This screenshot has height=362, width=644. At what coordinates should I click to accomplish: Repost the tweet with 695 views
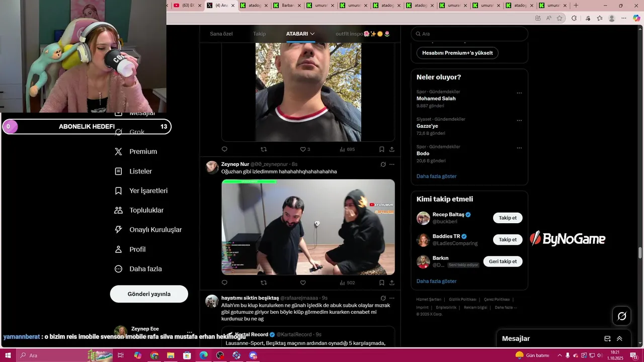[264, 149]
